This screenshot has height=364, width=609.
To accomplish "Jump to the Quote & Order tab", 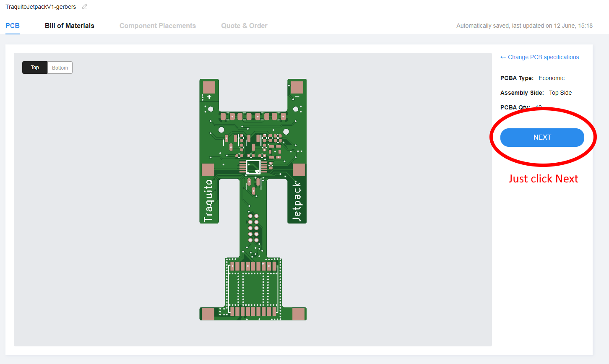I will 244,26.
